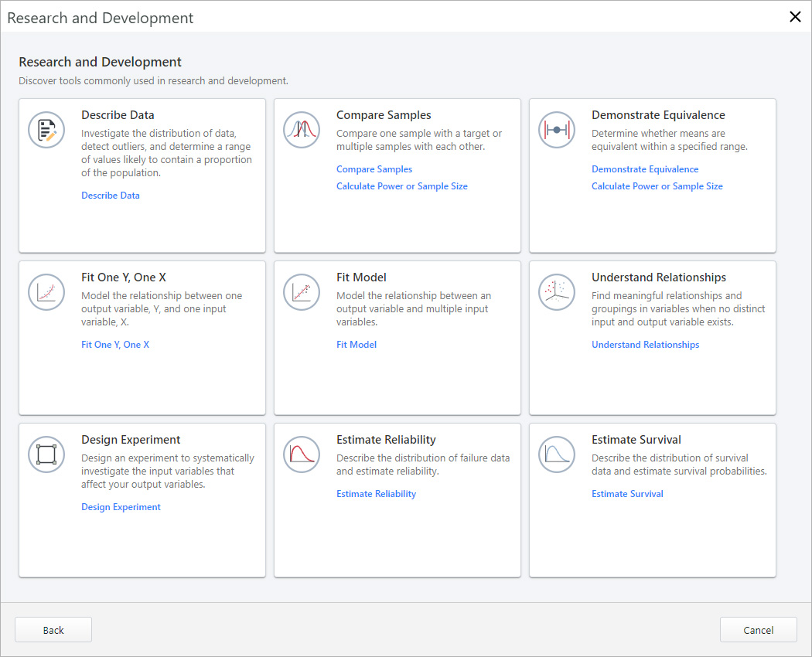Image resolution: width=812 pixels, height=657 pixels.
Task: Open the Demonstrate Equivalence link
Action: click(x=645, y=169)
